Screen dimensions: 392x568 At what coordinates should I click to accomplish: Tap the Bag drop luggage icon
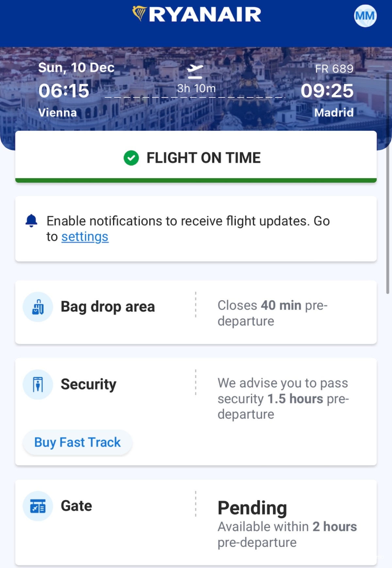[x=38, y=307]
